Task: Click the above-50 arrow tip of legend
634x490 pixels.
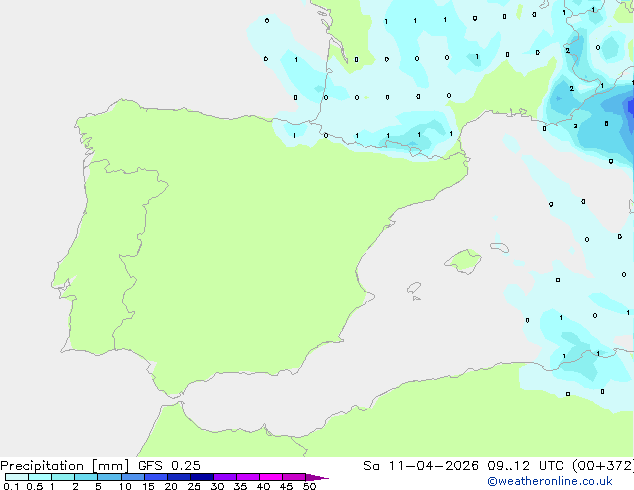Action: tap(317, 477)
